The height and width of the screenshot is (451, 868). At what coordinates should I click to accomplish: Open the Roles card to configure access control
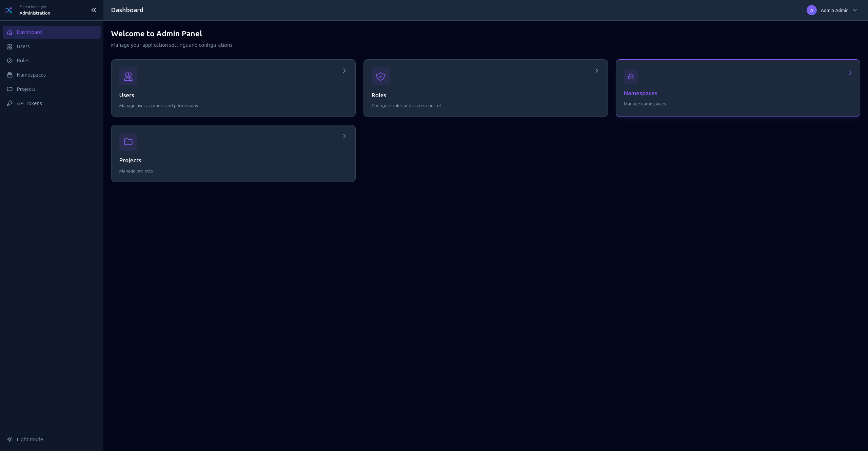tap(486, 88)
